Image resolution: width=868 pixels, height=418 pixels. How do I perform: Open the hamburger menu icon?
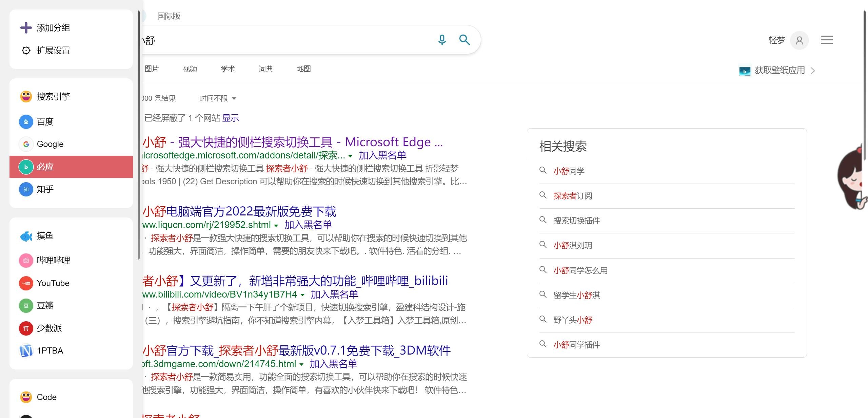[827, 40]
